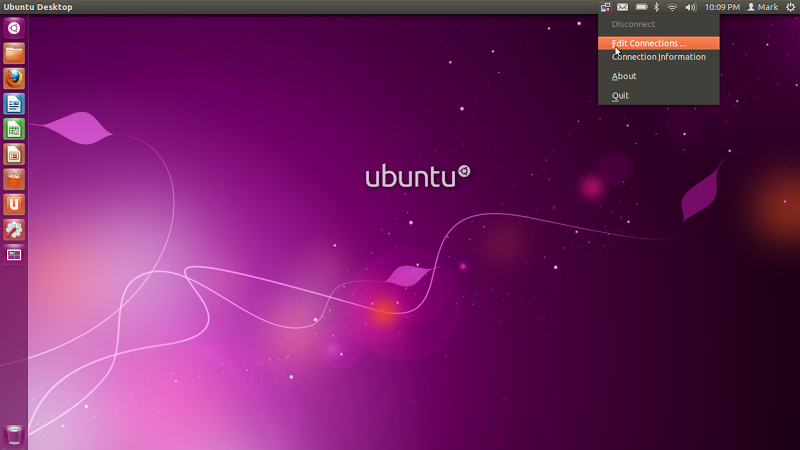800x450 pixels.
Task: Open the Trash at launcher bottom
Action: (14, 435)
